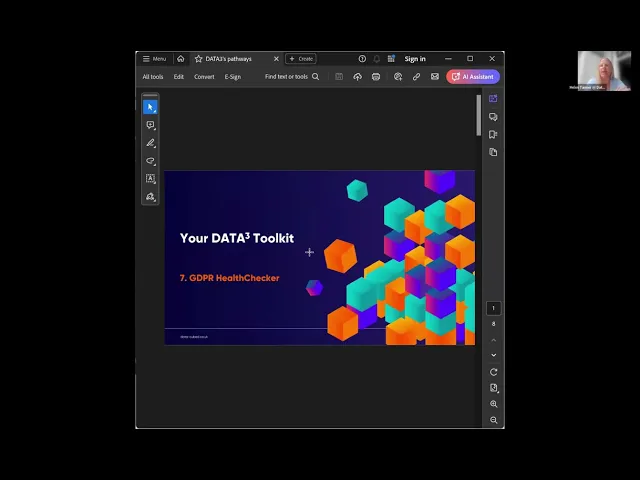Go to the Home icon

pyautogui.click(x=180, y=59)
